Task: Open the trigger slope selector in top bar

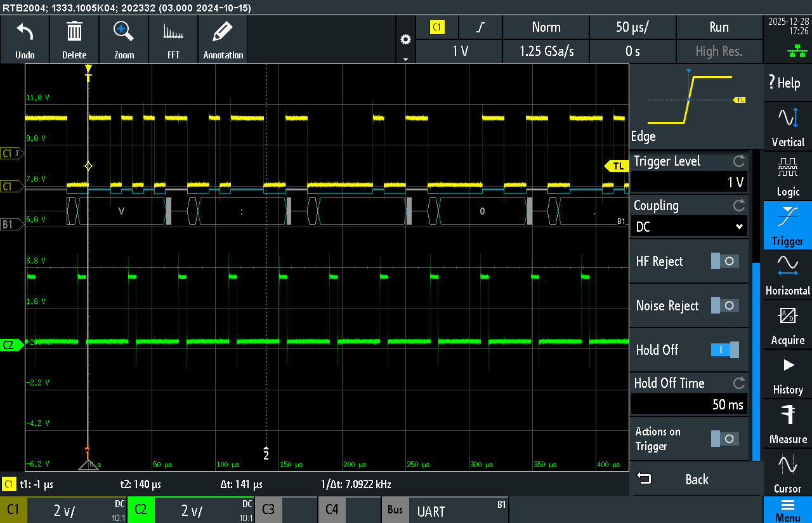Action: coord(481,27)
